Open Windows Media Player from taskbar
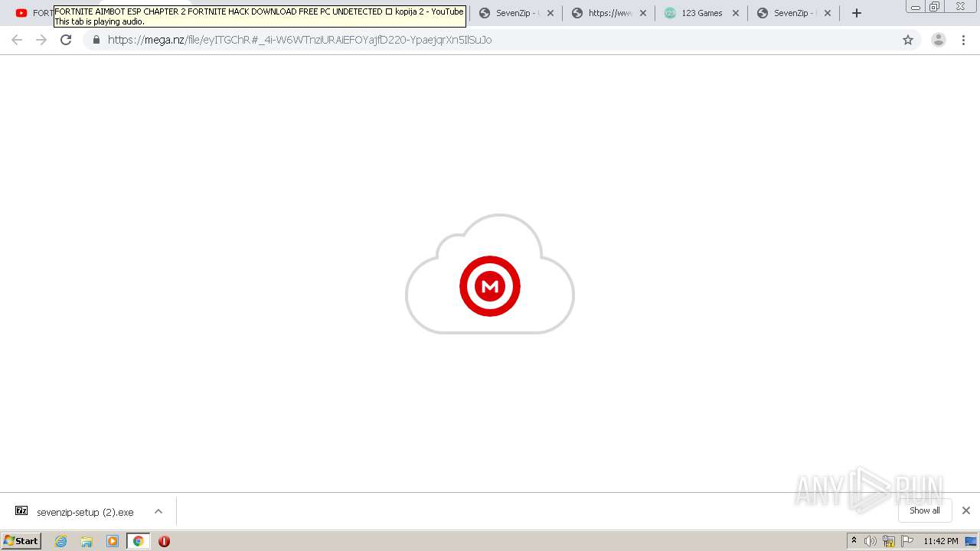Viewport: 980px width, 551px height. pos(113,541)
